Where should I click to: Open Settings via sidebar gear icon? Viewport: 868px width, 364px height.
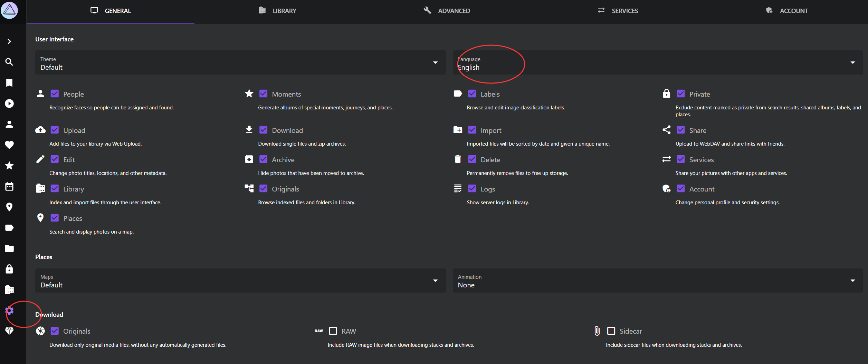pyautogui.click(x=10, y=311)
